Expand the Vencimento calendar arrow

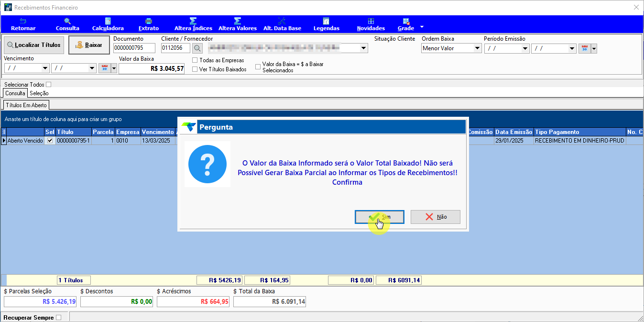click(114, 68)
